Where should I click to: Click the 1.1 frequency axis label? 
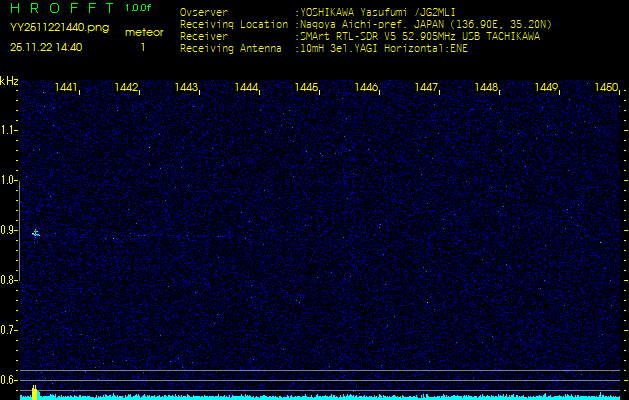9,130
